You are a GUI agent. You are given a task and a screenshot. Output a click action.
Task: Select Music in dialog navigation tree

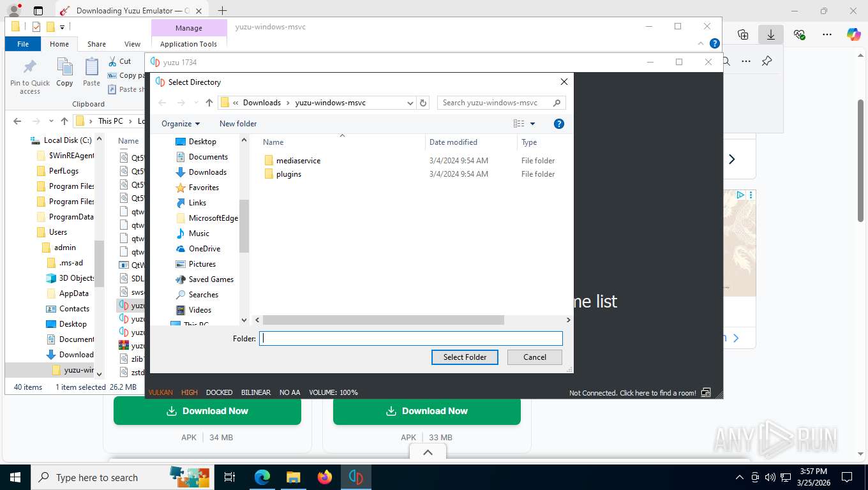click(199, 234)
